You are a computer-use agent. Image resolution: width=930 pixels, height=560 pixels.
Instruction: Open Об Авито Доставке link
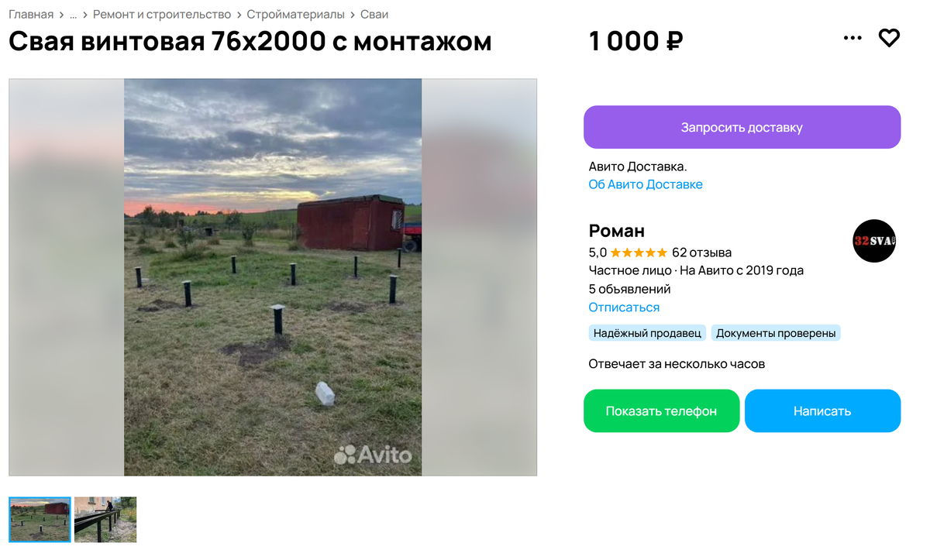tap(645, 184)
